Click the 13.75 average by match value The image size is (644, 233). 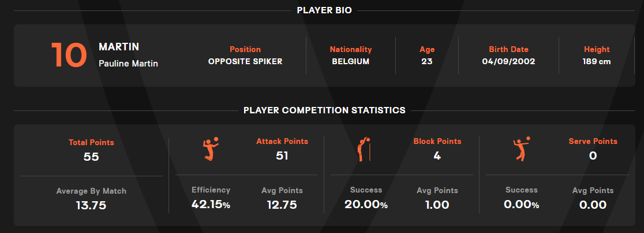click(91, 205)
